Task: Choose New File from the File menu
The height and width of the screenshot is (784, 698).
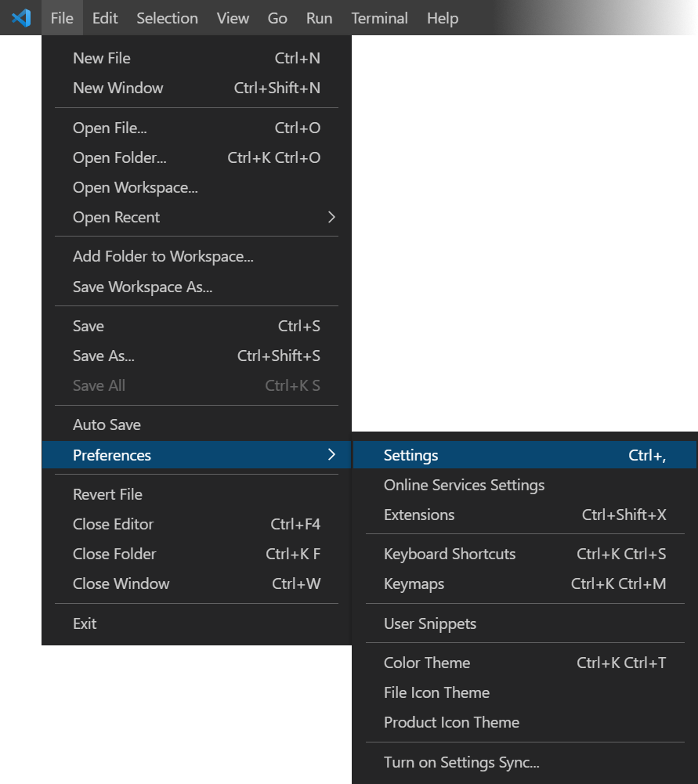Action: pyautogui.click(x=102, y=59)
